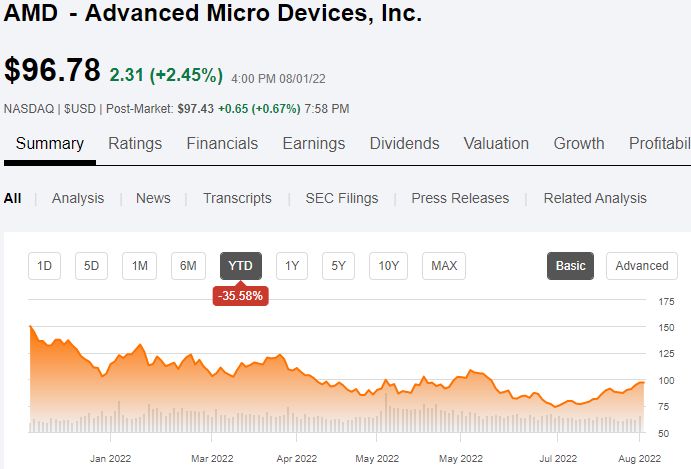Select the 5D chart range
This screenshot has height=469, width=691.
pos(91,266)
